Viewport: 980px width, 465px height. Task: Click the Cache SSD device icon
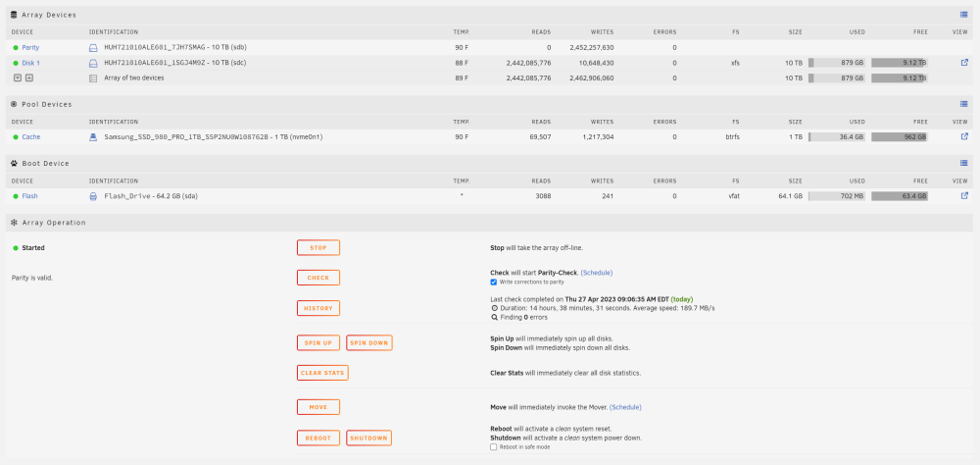(x=93, y=137)
